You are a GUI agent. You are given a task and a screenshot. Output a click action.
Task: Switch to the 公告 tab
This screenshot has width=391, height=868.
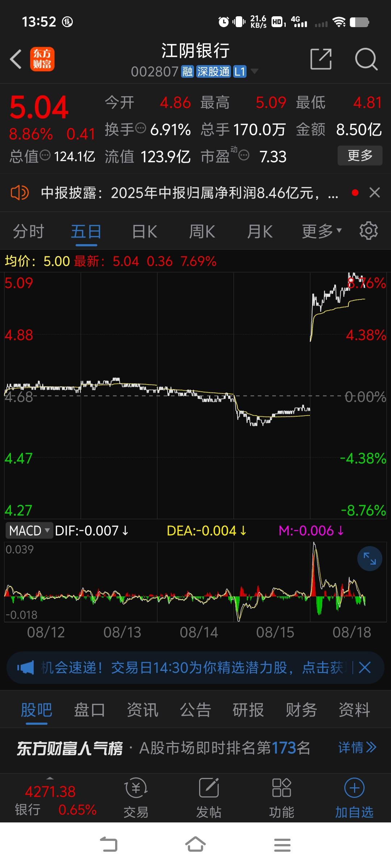[195, 710]
